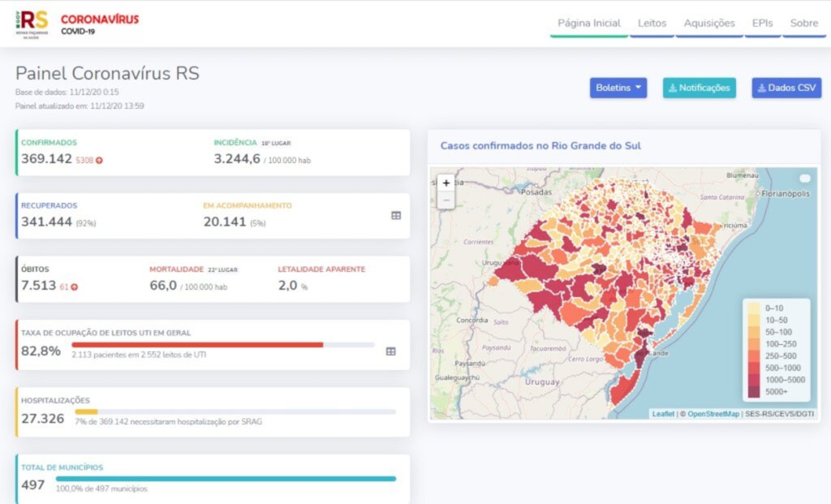Open the Leaflet attribution link
831x504 pixels.
click(x=663, y=414)
